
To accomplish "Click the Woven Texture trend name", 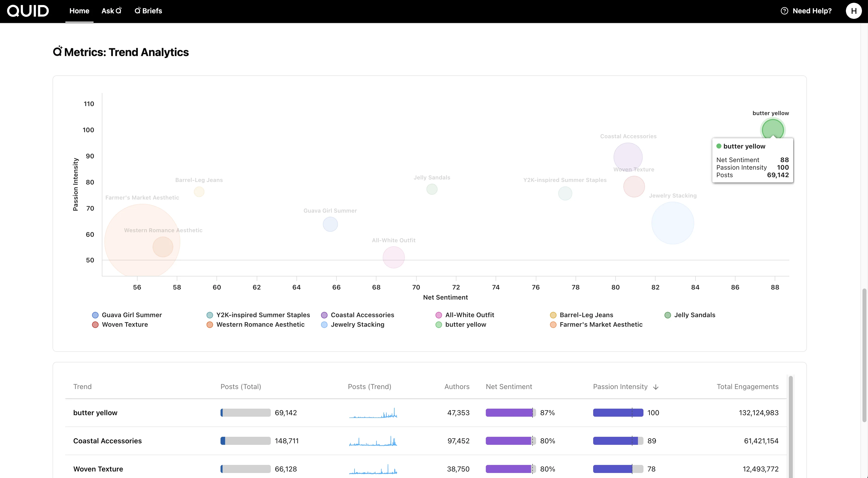I will point(98,469).
